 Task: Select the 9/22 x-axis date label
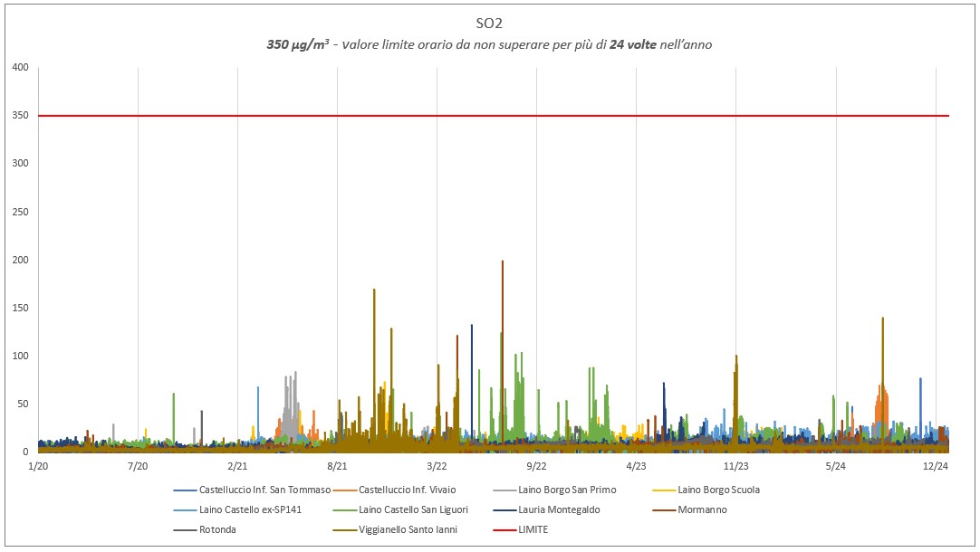point(536,466)
